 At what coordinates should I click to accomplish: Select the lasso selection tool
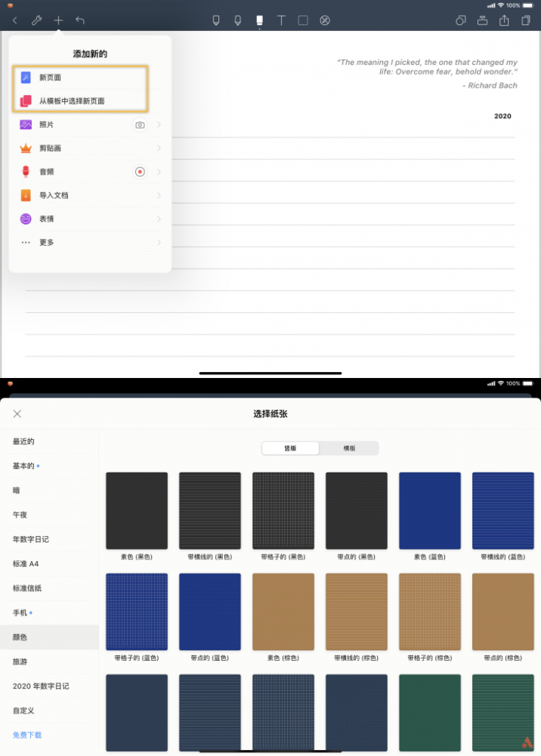point(303,20)
